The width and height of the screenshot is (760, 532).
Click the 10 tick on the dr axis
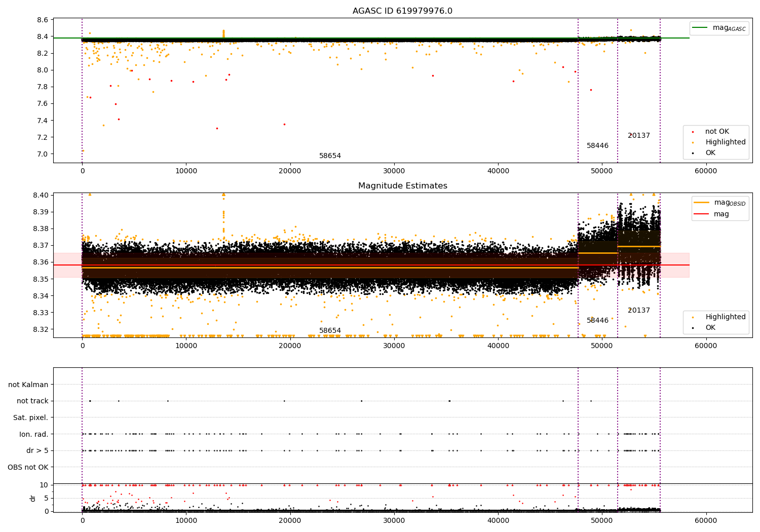point(44,485)
